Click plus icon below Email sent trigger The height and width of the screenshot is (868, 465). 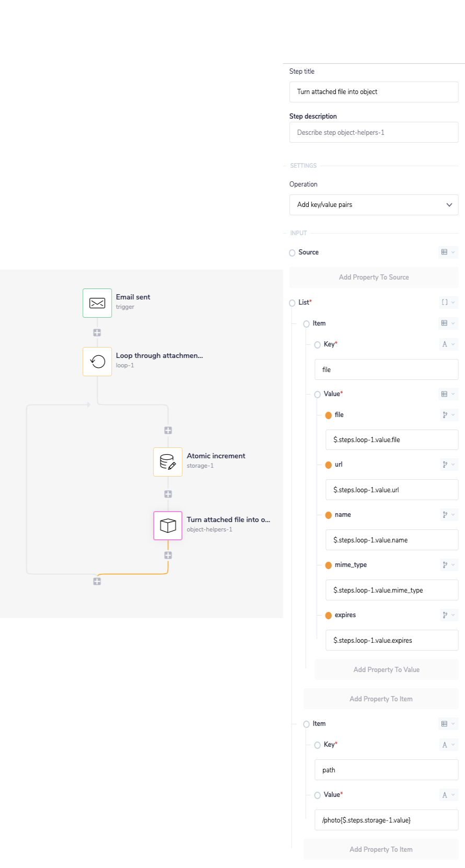pyautogui.click(x=97, y=333)
